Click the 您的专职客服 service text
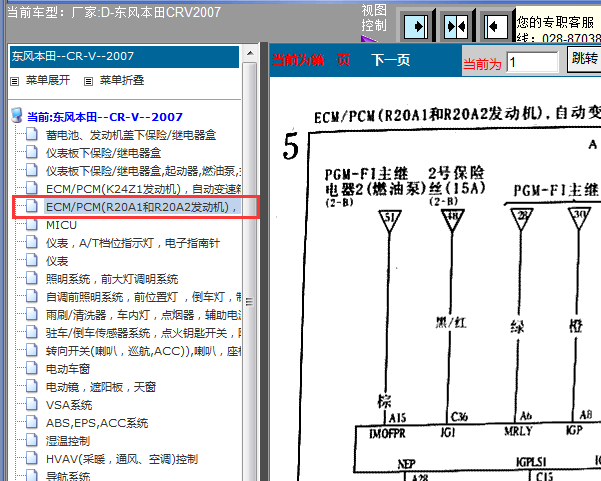Image resolution: width=601 pixels, height=481 pixels. [x=555, y=22]
